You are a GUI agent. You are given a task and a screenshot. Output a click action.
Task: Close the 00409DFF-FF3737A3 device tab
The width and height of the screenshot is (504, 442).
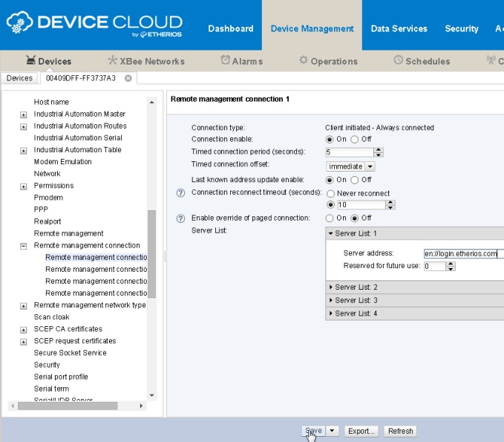tap(128, 78)
